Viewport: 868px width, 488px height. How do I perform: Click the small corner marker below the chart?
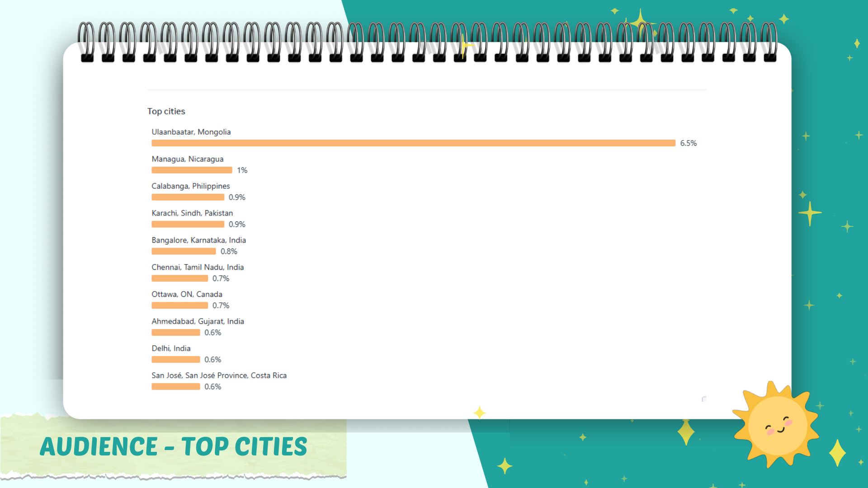tap(704, 399)
